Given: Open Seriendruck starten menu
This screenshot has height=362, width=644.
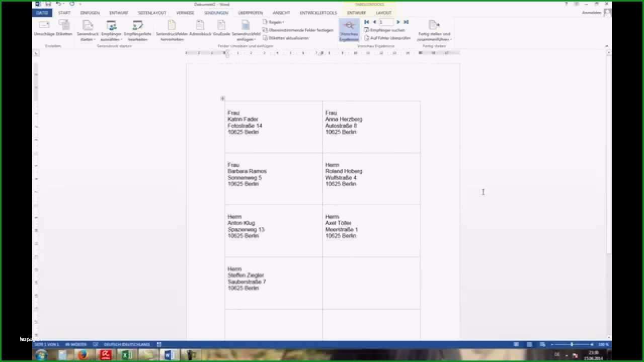Looking at the screenshot, I should click(x=88, y=31).
